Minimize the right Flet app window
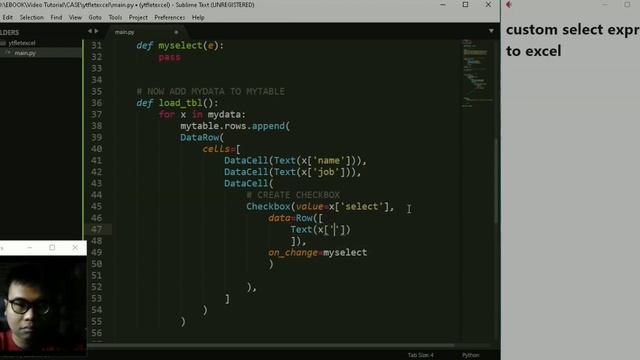 click(604, 4)
